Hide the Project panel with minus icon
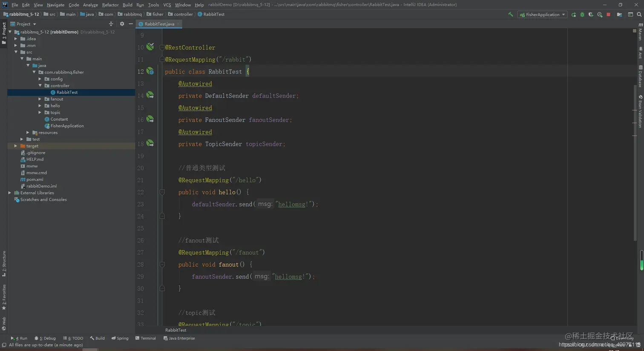The height and width of the screenshot is (351, 644). click(x=131, y=24)
